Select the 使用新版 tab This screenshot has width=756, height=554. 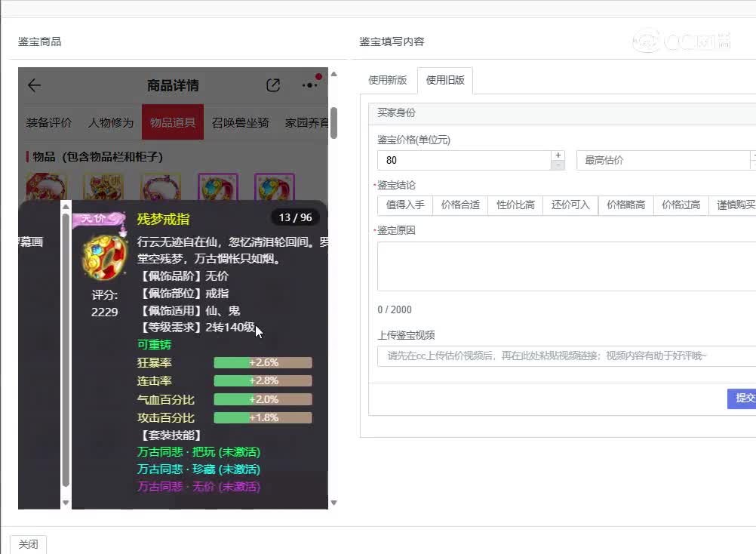388,80
